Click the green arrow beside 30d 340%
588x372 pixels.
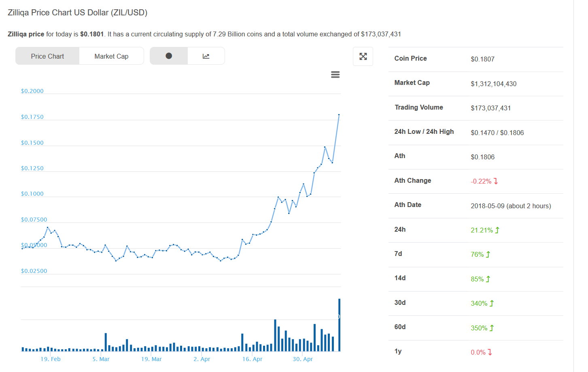pos(492,303)
